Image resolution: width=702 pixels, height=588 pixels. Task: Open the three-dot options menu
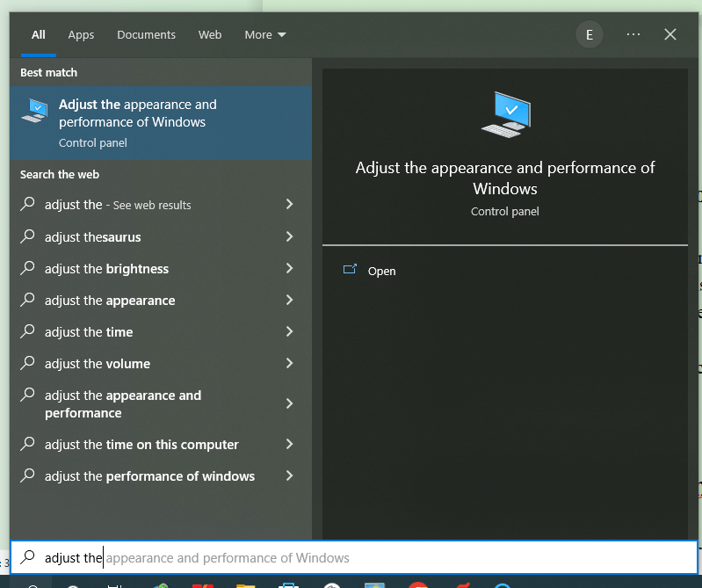click(633, 34)
